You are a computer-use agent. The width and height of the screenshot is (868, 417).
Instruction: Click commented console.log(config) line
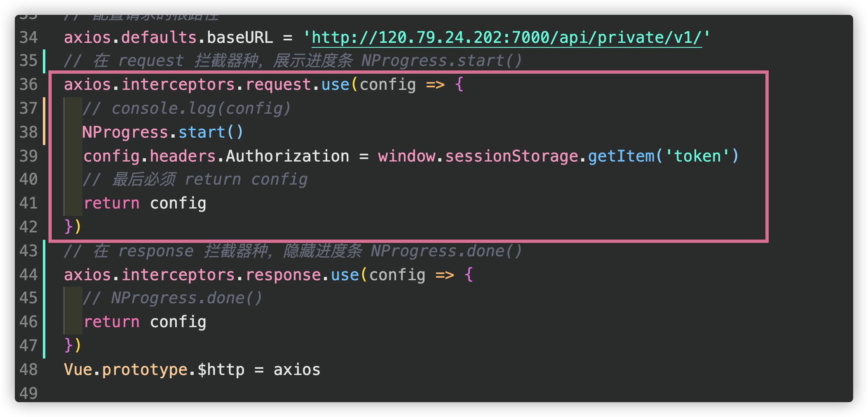[x=187, y=108]
